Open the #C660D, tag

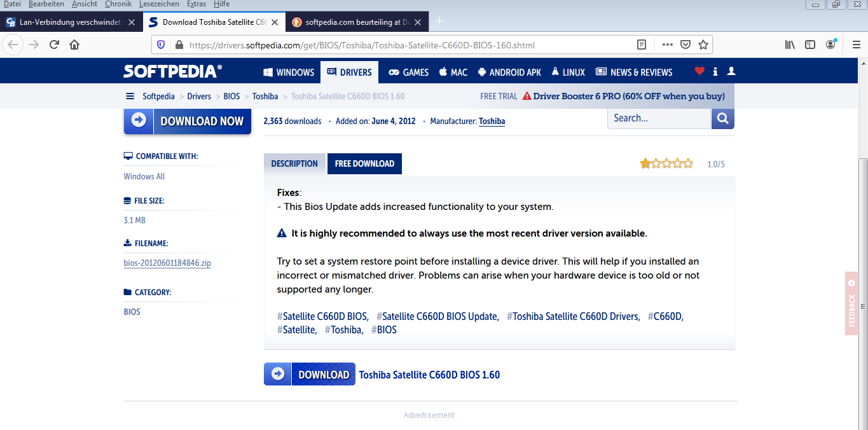[666, 316]
